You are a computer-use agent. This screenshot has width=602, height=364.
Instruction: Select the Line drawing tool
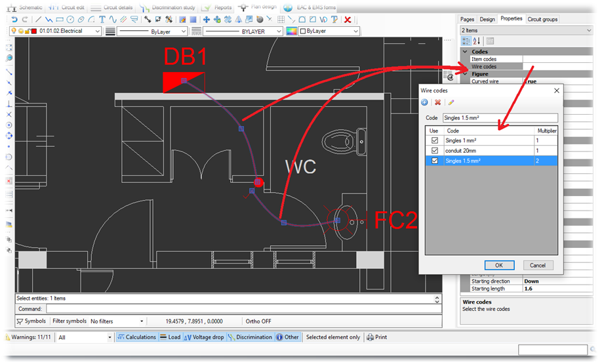click(39, 19)
